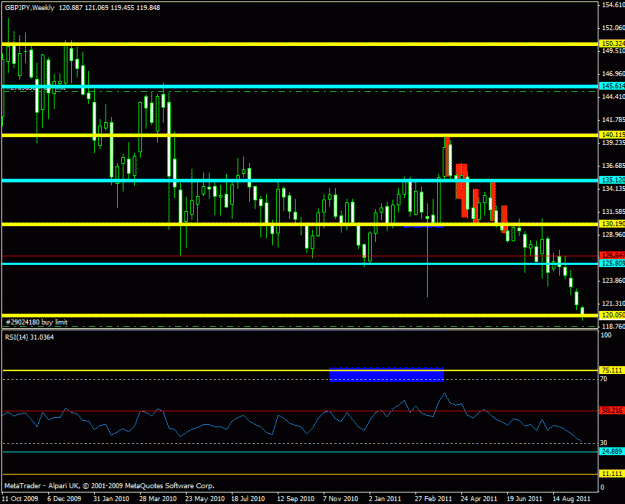Click the RSI(14) 31.0364 indicator label
The image size is (625, 504).
click(x=29, y=337)
